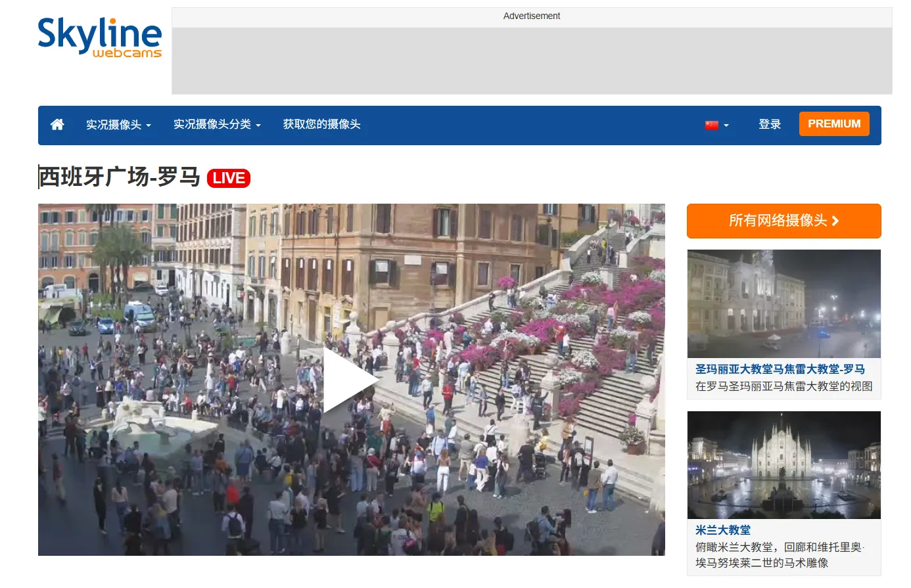Click the 米兰大教堂 title link

[723, 530]
